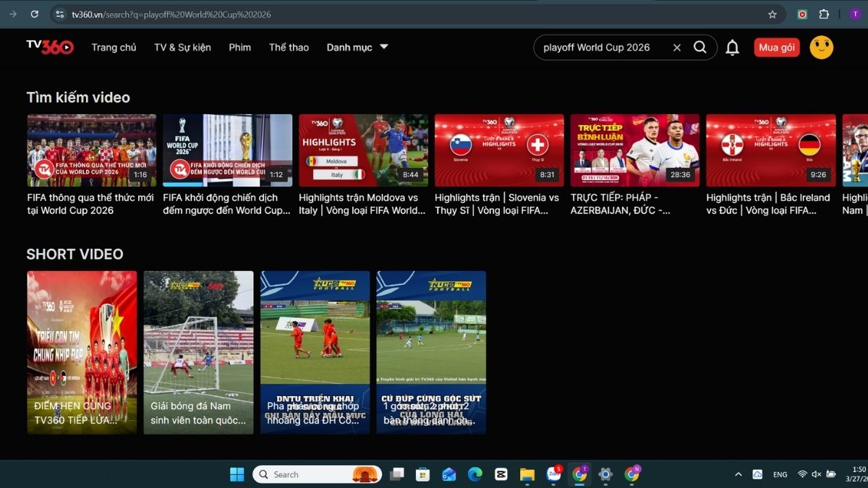Screen dimensions: 868x488
Task: Run the search with the magnifier icon
Action: 699,47
